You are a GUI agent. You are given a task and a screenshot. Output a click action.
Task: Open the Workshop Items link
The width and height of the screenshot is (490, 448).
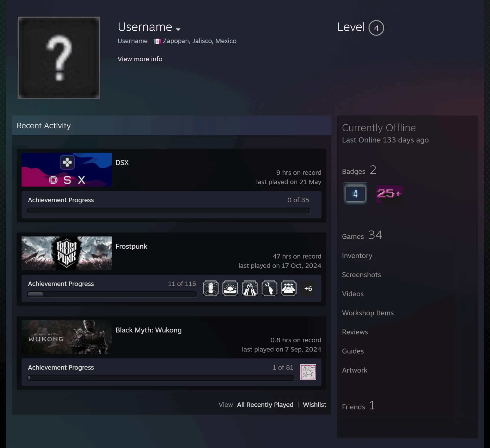368,313
